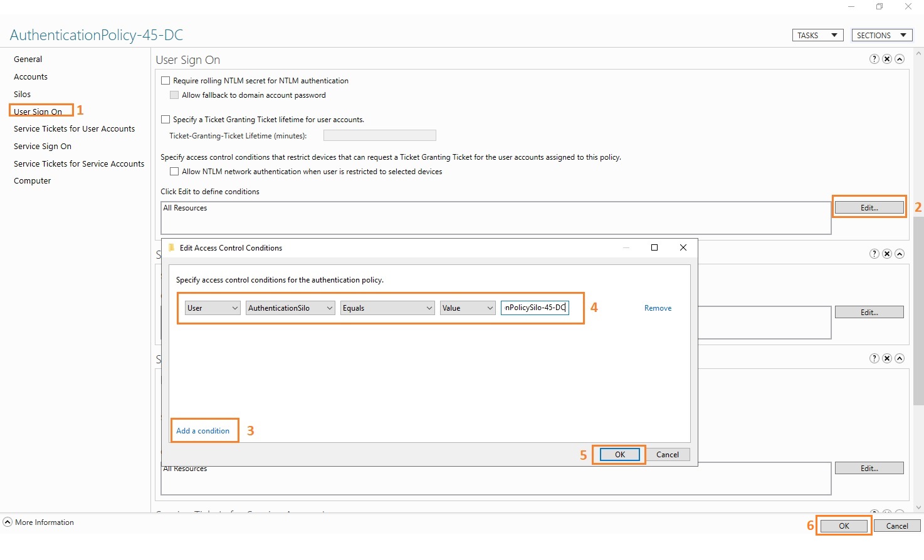Enable Require rolling NTLM secret for NTLM authentication
The image size is (924, 560).
pyautogui.click(x=165, y=80)
